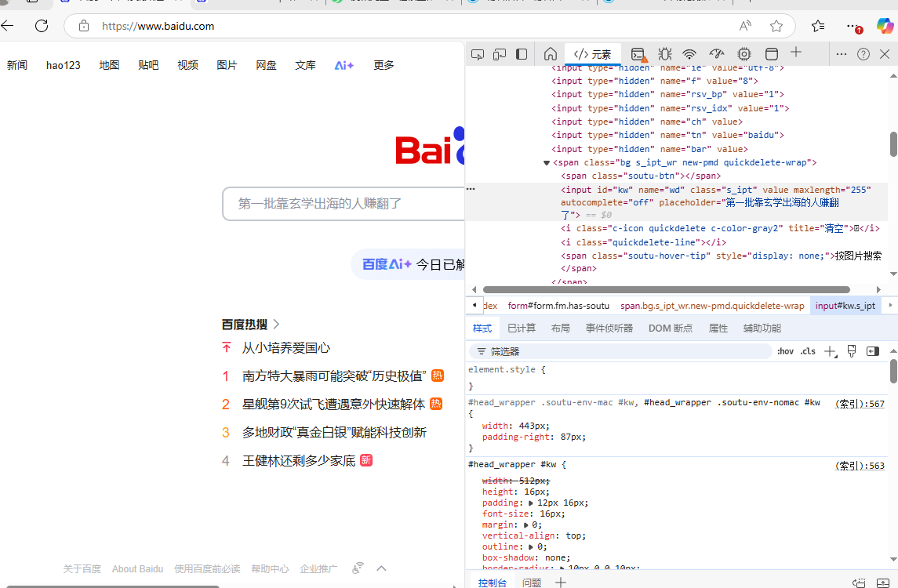This screenshot has height=588, width=898.
Task: Open the 事件侦听器 tab
Action: 609,328
